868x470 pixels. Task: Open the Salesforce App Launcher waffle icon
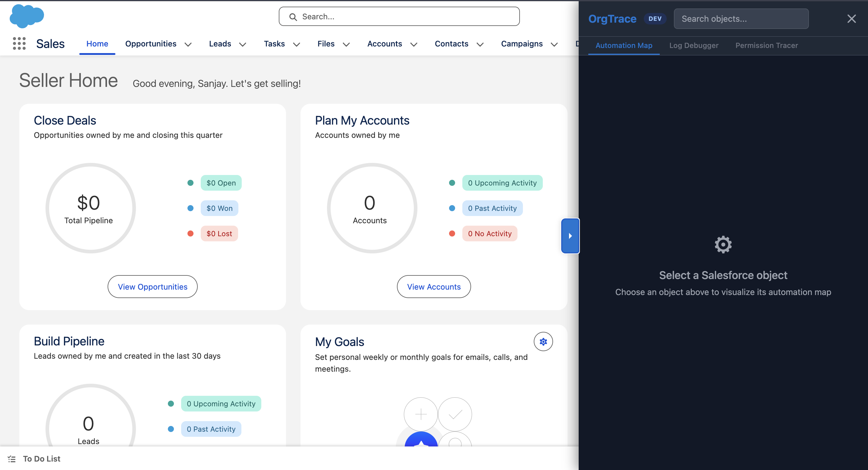pos(19,43)
